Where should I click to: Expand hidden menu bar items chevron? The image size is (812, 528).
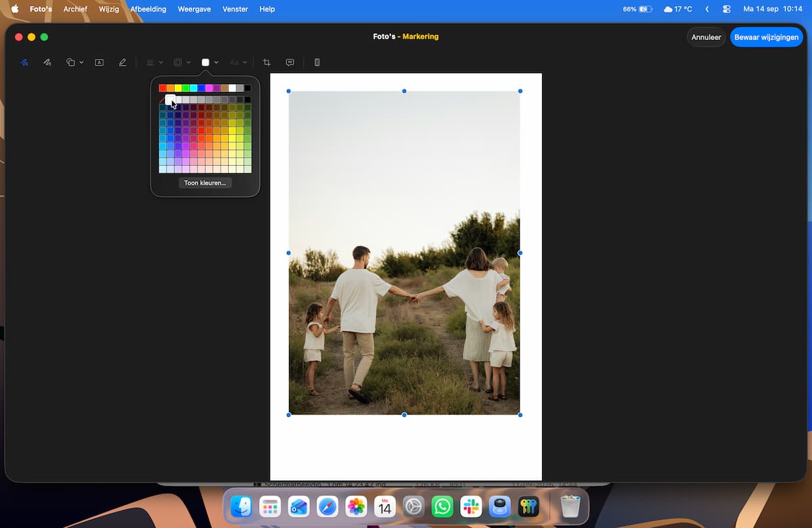(707, 9)
